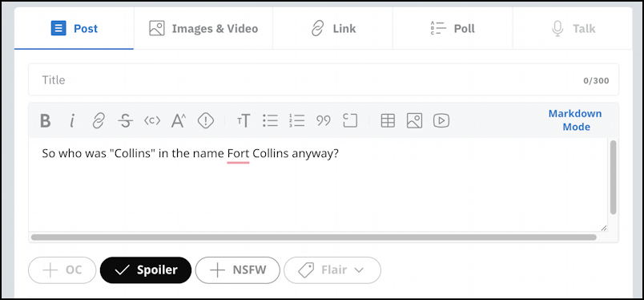Apply bold formatting
Image resolution: width=644 pixels, height=300 pixels.
click(45, 120)
